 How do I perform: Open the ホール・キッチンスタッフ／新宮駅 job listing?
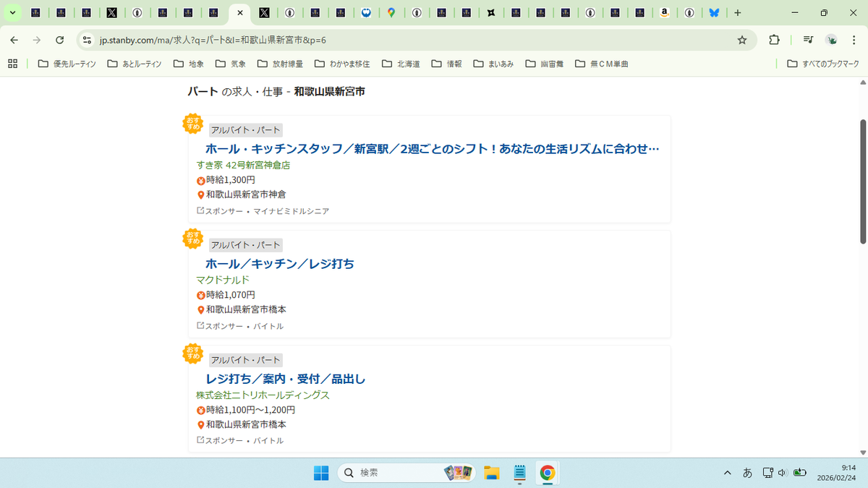433,149
